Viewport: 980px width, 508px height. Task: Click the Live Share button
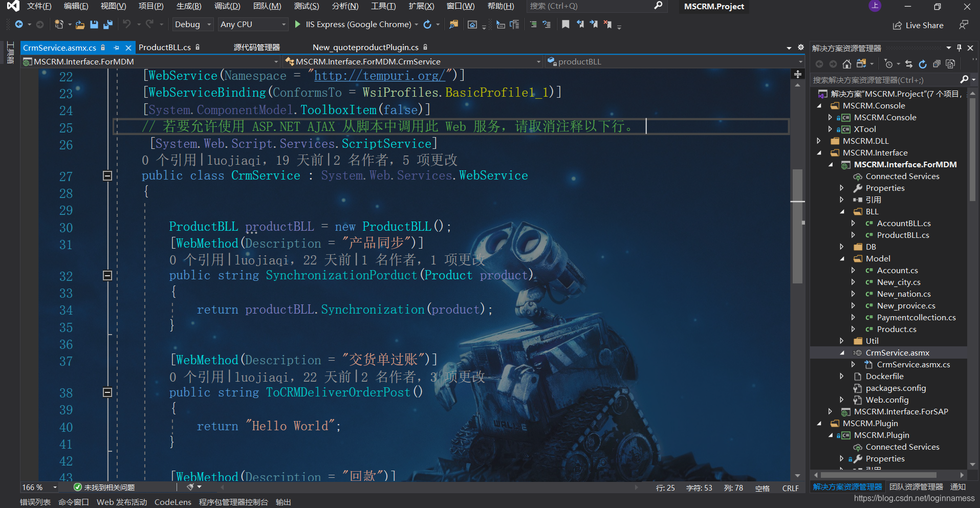919,25
